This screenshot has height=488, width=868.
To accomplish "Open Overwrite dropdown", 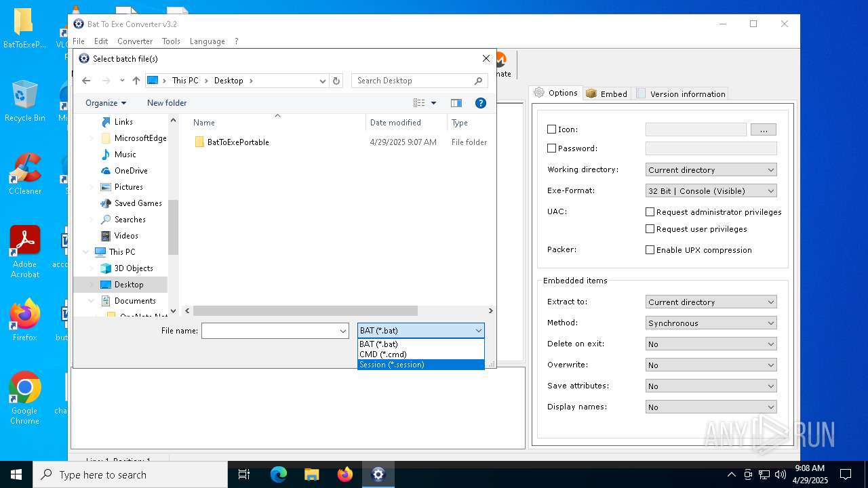I will [711, 365].
